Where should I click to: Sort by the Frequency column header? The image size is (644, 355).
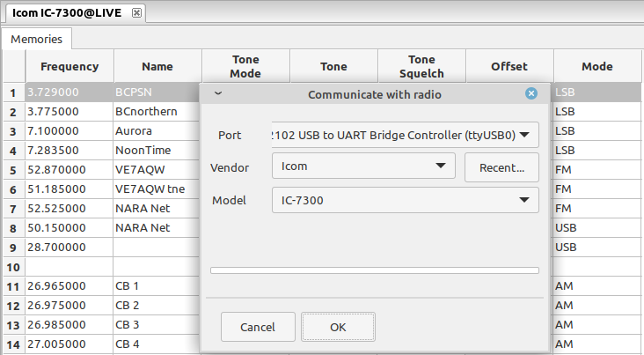click(70, 66)
